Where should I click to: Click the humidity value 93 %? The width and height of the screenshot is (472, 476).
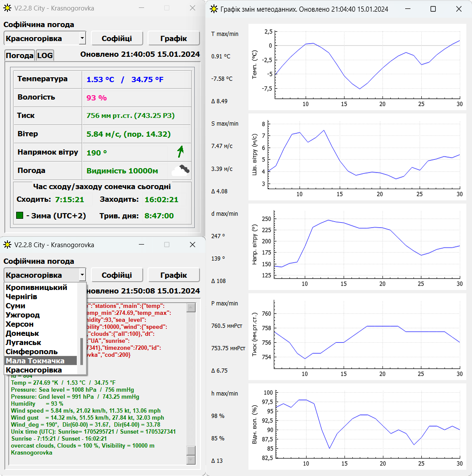96,98
